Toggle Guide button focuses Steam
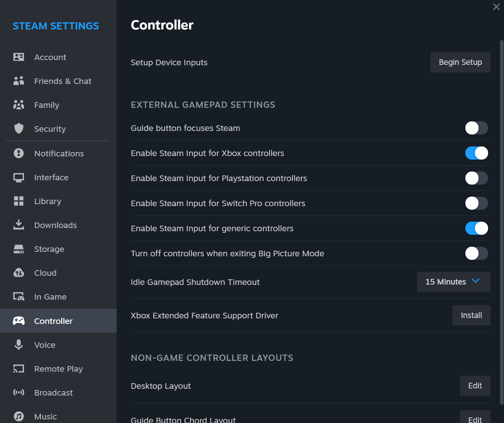Viewport: 504px width, 423px height. (477, 128)
